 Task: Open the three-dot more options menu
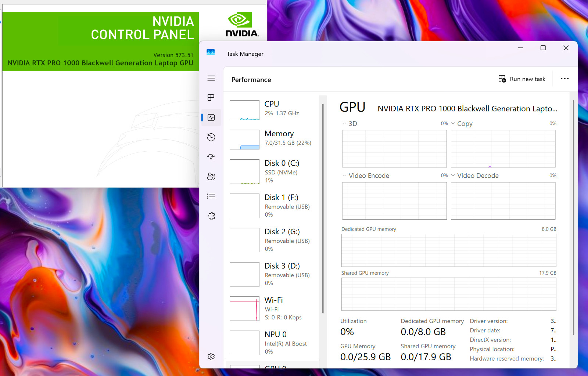(x=565, y=79)
